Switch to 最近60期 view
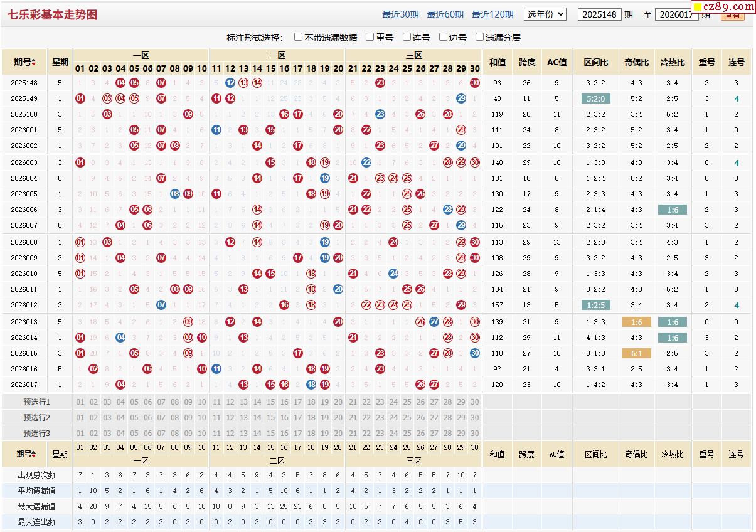Screen dimensions: 756x532 pos(445,14)
